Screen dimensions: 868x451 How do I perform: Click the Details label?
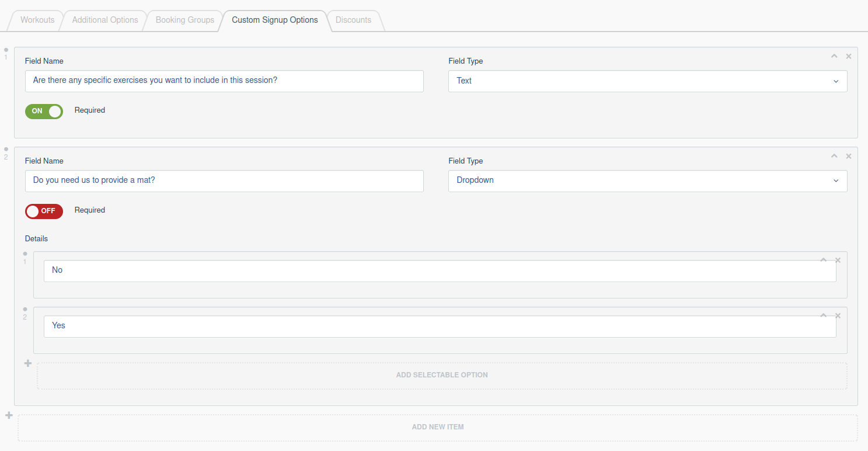click(x=36, y=239)
